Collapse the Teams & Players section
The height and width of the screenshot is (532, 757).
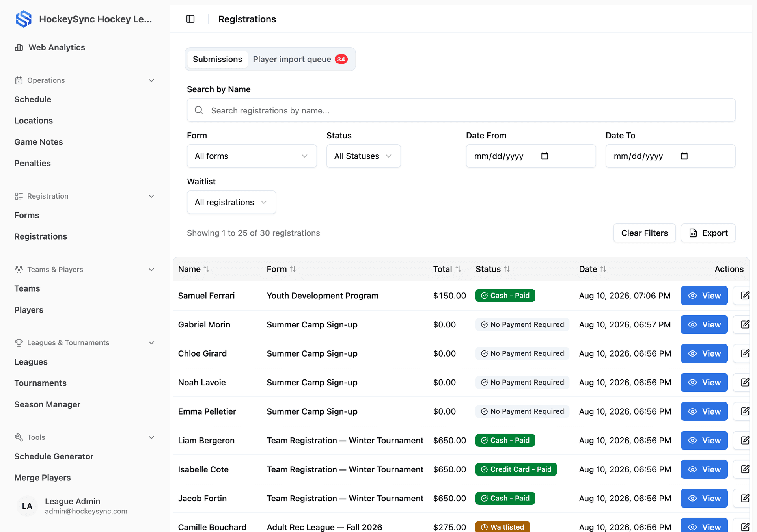point(151,270)
